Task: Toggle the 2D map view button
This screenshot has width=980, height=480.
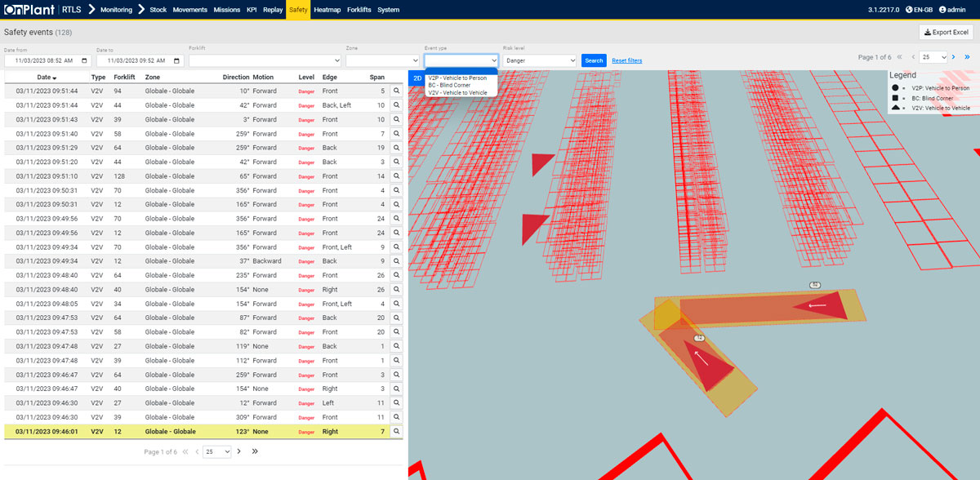Action: click(416, 78)
